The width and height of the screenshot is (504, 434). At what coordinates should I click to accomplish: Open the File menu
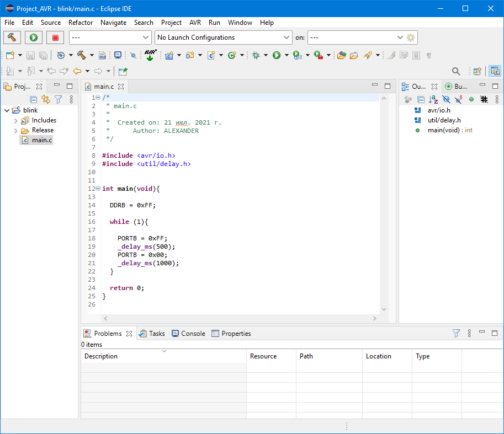(9, 23)
